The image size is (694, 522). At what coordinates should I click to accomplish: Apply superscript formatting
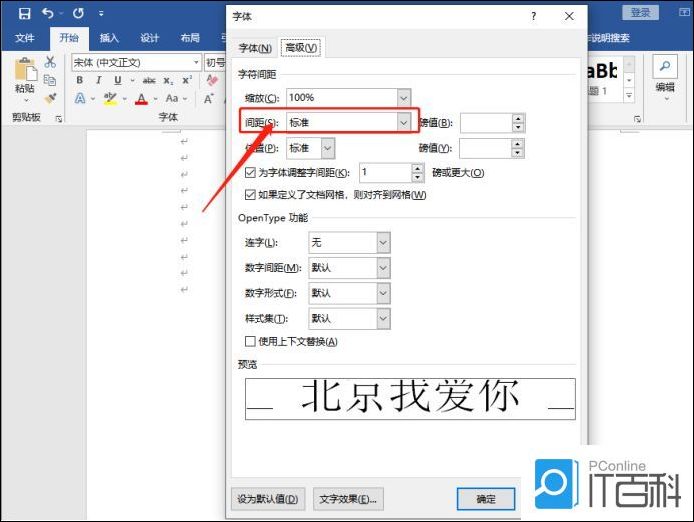tap(187, 80)
